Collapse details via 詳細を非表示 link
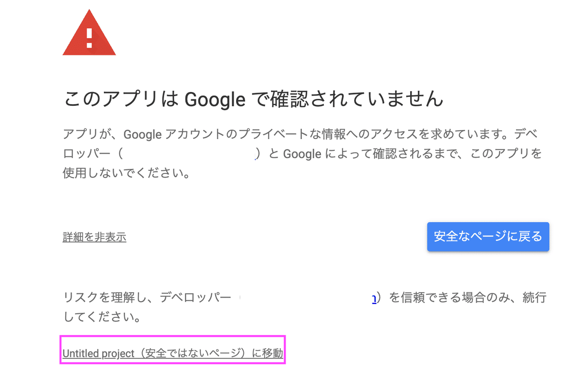Screen dimensions: 588x377 click(x=95, y=237)
